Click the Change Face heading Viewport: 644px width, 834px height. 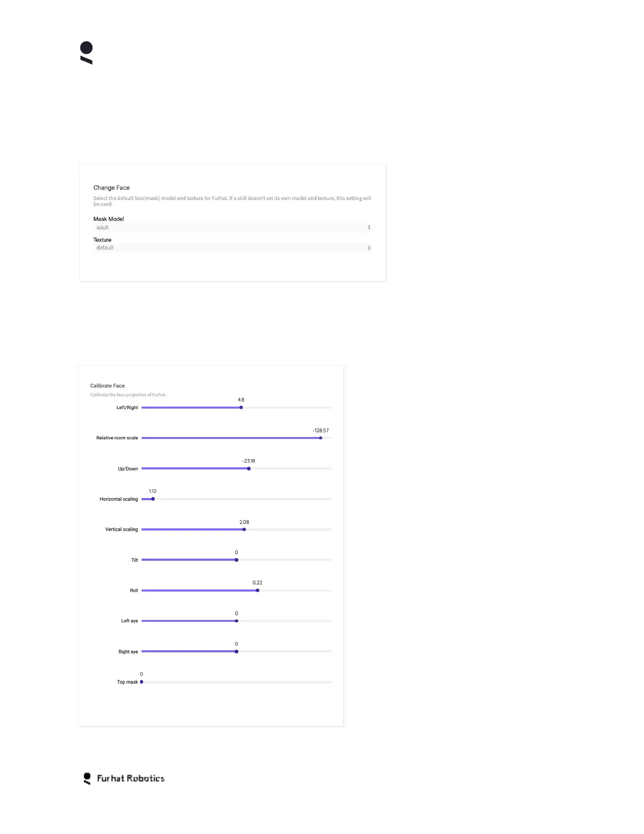click(112, 188)
